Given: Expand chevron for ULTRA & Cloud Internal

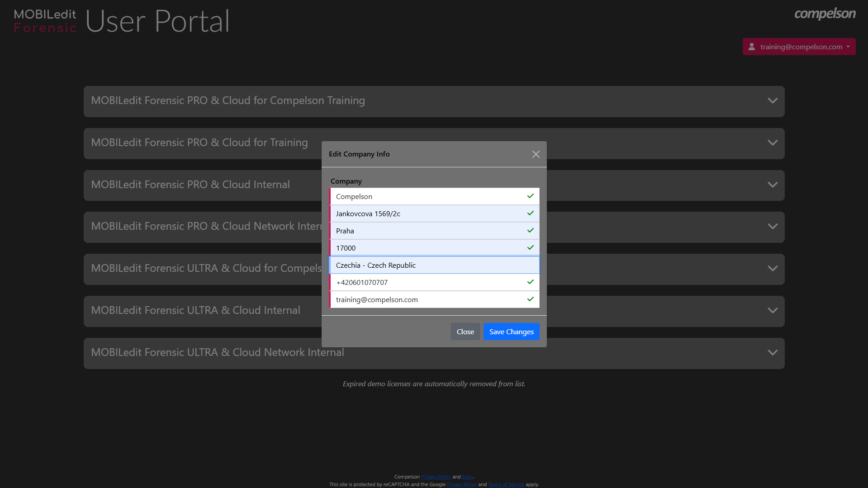Looking at the screenshot, I should [x=773, y=310].
